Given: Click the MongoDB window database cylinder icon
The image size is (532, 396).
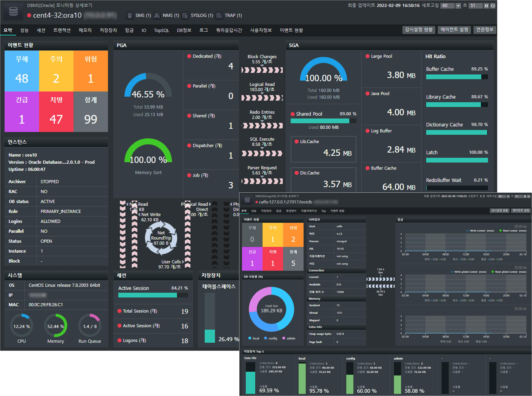Looking at the screenshot, I should click(x=247, y=199).
